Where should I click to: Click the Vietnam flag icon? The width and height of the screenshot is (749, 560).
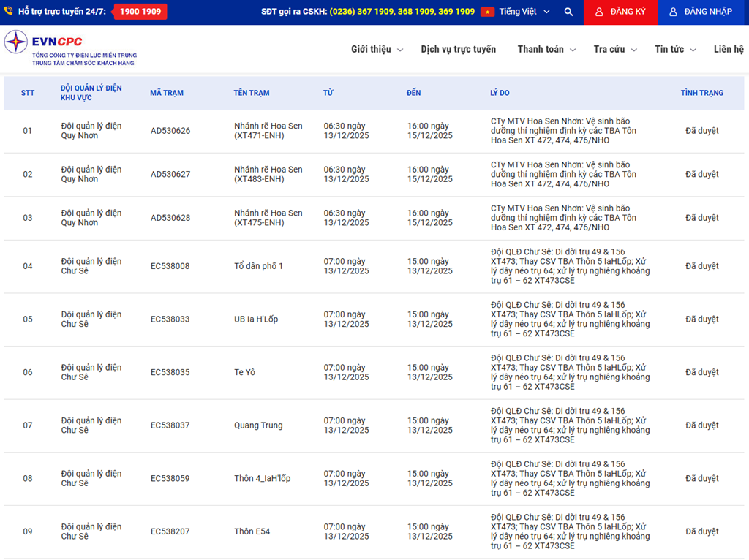[x=487, y=12]
